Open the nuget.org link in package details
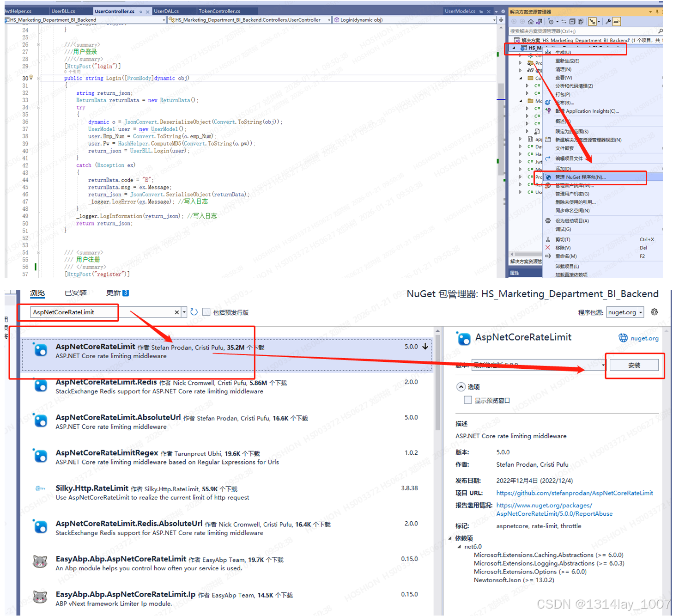 644,338
